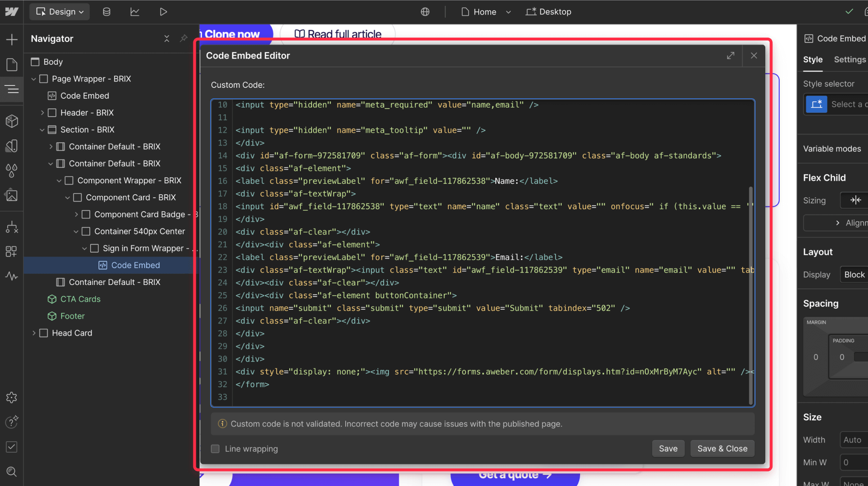Click the margin left value 0
The height and width of the screenshot is (486, 868).
(x=816, y=357)
